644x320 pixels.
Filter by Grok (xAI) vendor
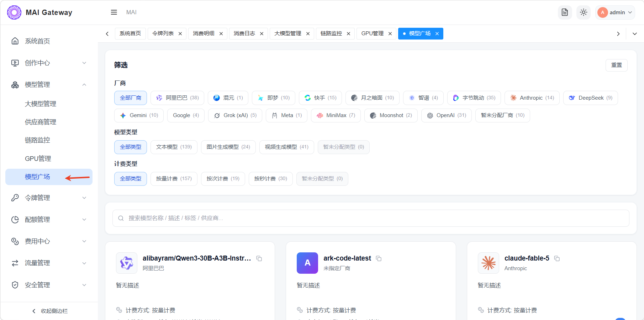(235, 115)
